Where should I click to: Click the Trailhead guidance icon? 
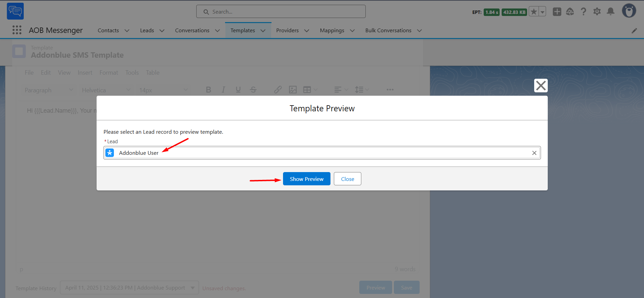tap(570, 12)
